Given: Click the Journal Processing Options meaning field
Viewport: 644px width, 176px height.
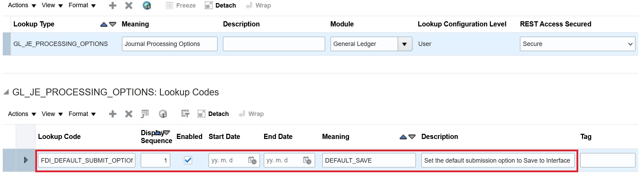Looking at the screenshot, I should [x=169, y=44].
